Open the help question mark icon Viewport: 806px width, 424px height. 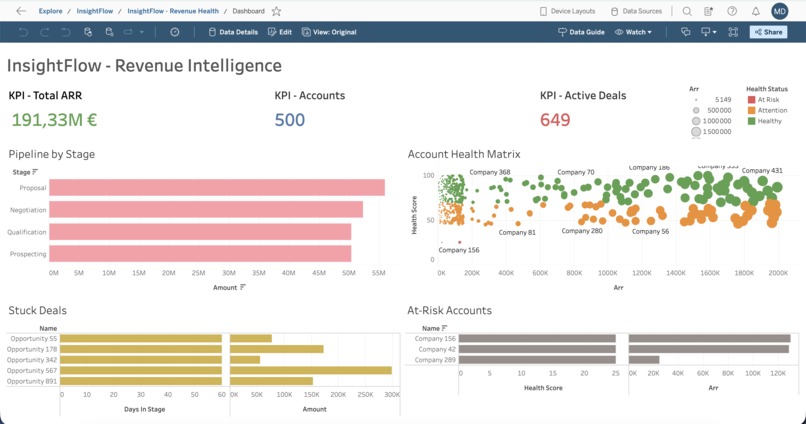[732, 11]
